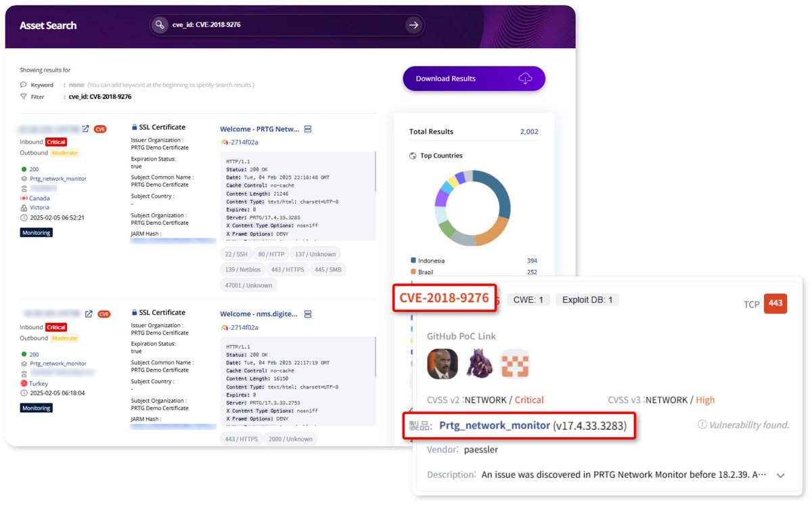Submit the search with the arrow button
The width and height of the screenshot is (812, 505).
point(413,25)
